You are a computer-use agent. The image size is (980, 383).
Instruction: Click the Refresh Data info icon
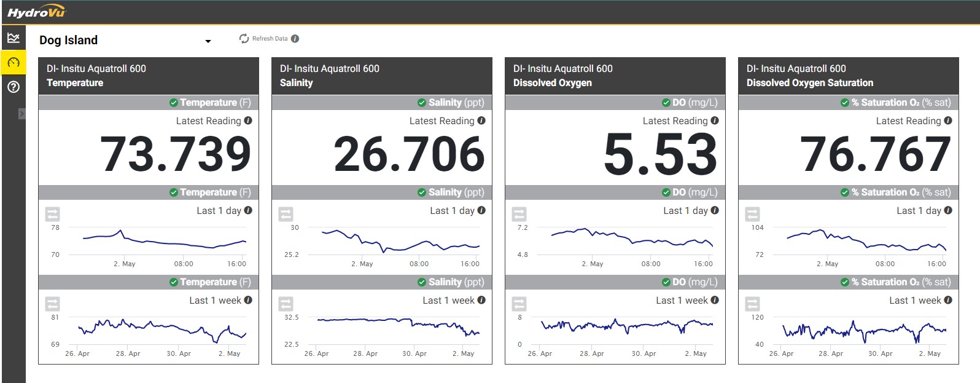click(295, 39)
